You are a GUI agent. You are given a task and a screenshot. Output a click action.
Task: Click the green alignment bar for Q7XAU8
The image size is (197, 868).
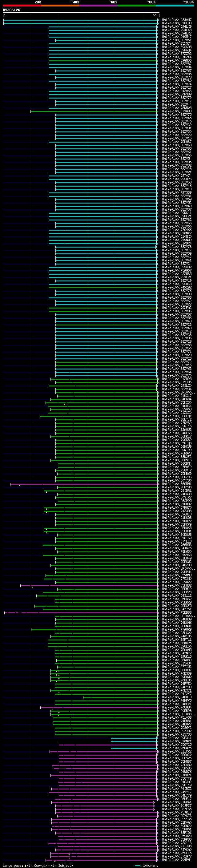point(94,111)
